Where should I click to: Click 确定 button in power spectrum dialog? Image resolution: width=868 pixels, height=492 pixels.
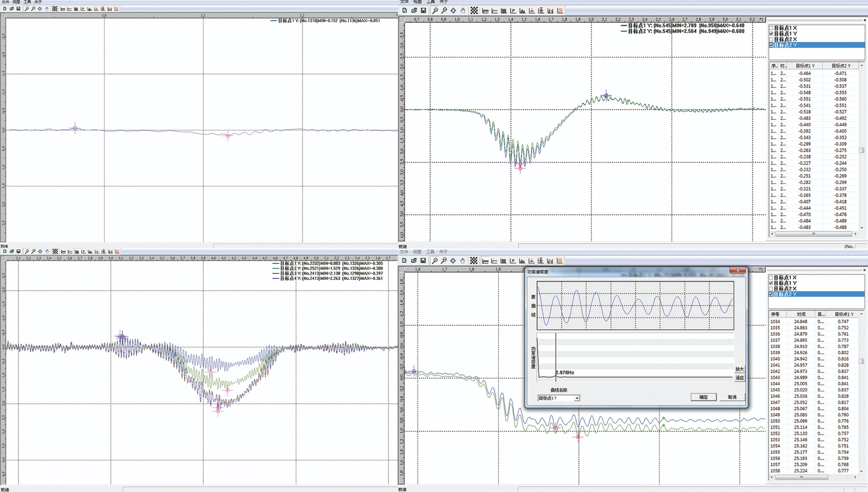[703, 397]
